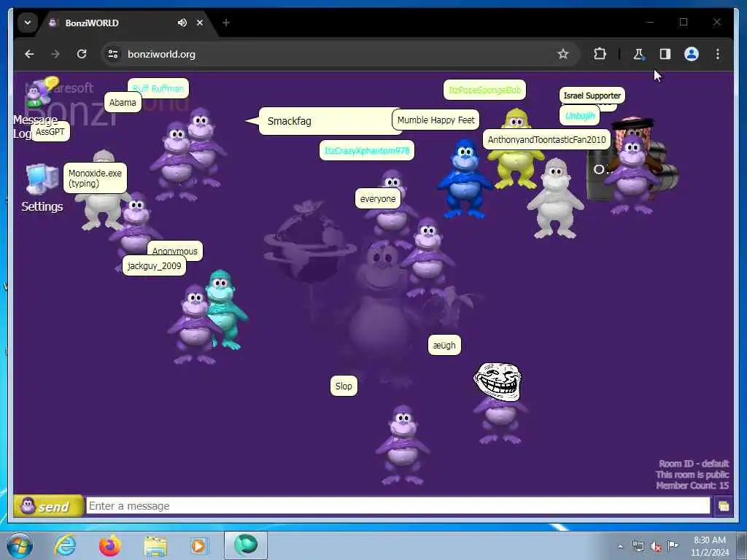Viewport: 747px width, 560px height.
Task: Click the Monoxide.exe (typing) name tag
Action: [95, 178]
